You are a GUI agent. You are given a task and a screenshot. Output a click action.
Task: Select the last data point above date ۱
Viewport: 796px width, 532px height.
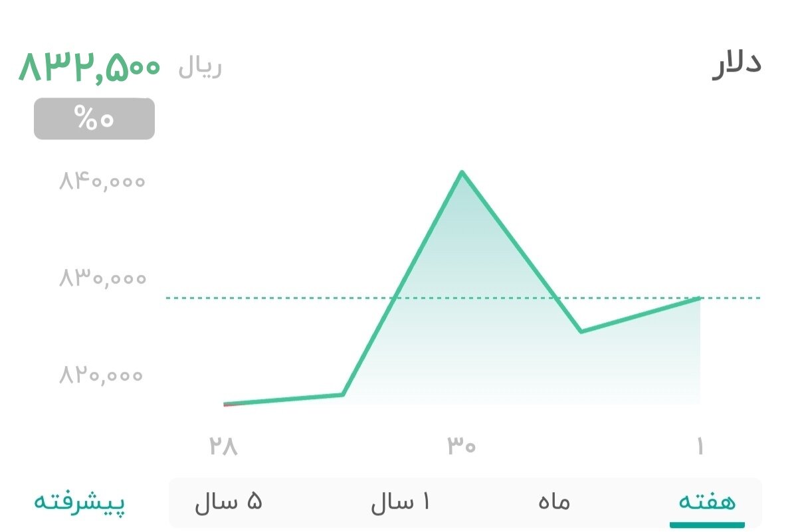coord(700,298)
